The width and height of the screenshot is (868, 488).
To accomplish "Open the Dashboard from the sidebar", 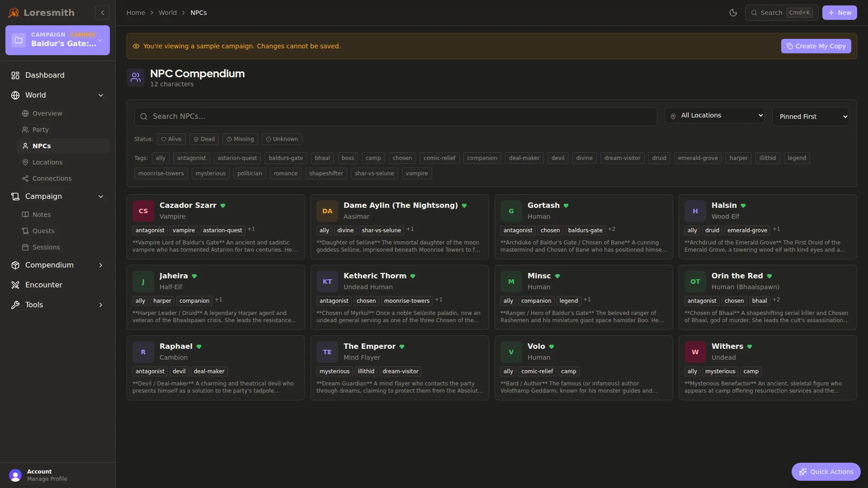I will tap(44, 75).
